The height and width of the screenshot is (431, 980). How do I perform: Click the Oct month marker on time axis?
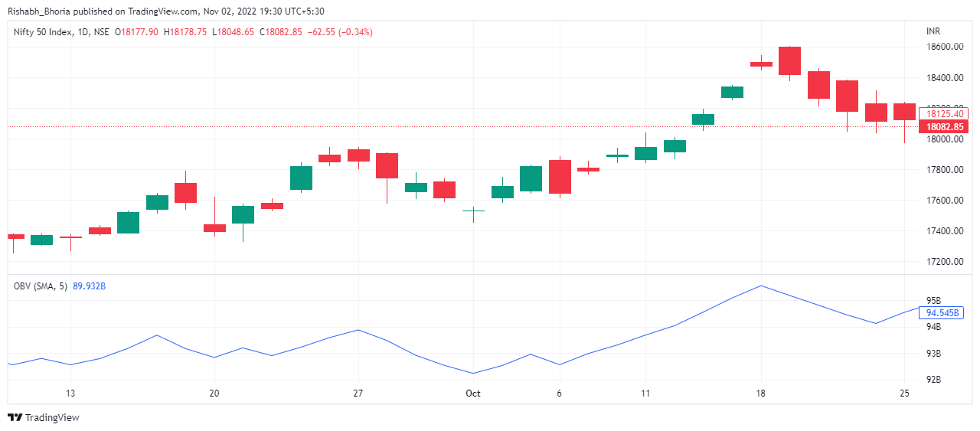tap(473, 393)
